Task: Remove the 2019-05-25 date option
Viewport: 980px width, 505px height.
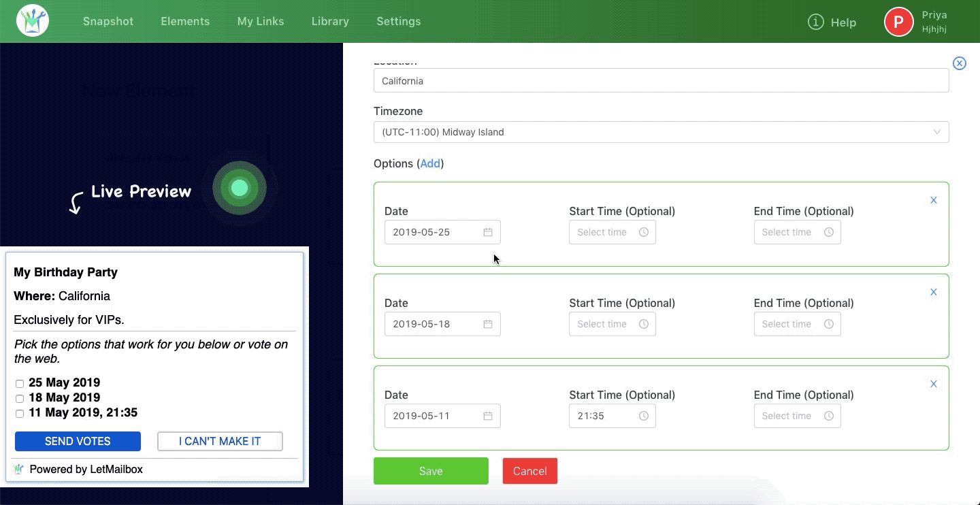Action: pyautogui.click(x=934, y=200)
